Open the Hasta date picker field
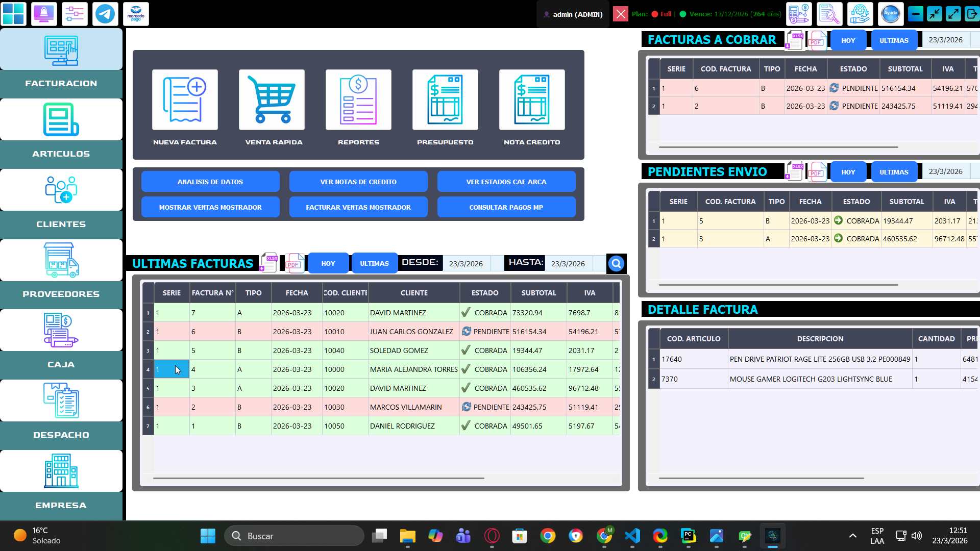980x551 pixels. (x=568, y=264)
